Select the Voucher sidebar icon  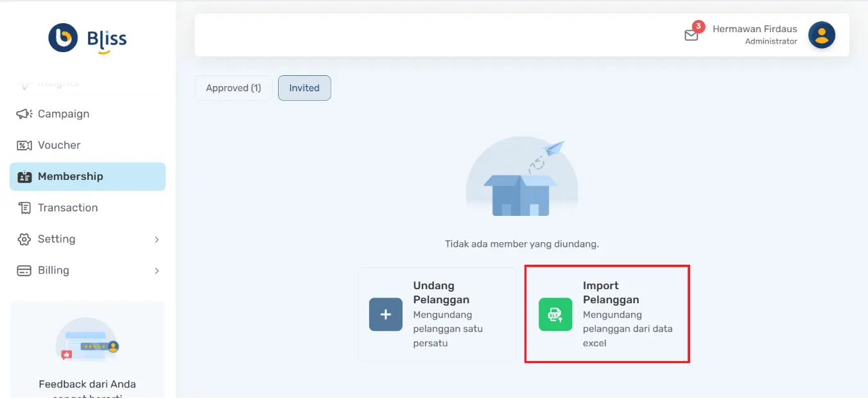(24, 145)
